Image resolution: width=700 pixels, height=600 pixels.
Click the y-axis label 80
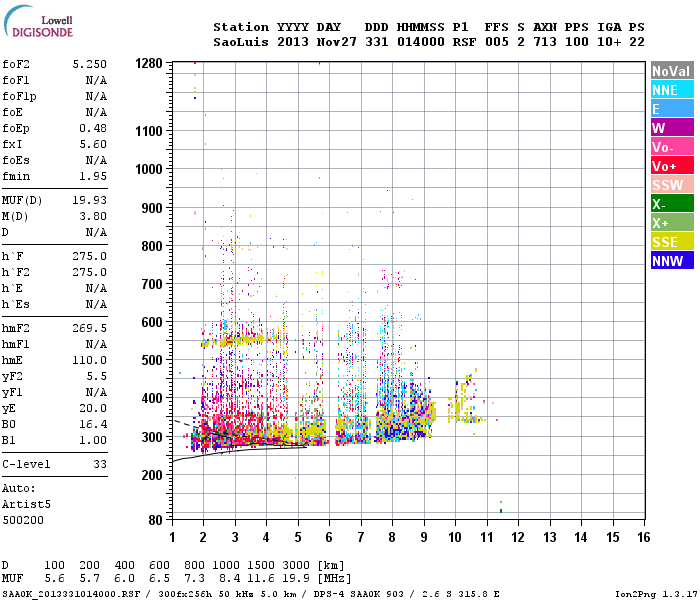155,520
